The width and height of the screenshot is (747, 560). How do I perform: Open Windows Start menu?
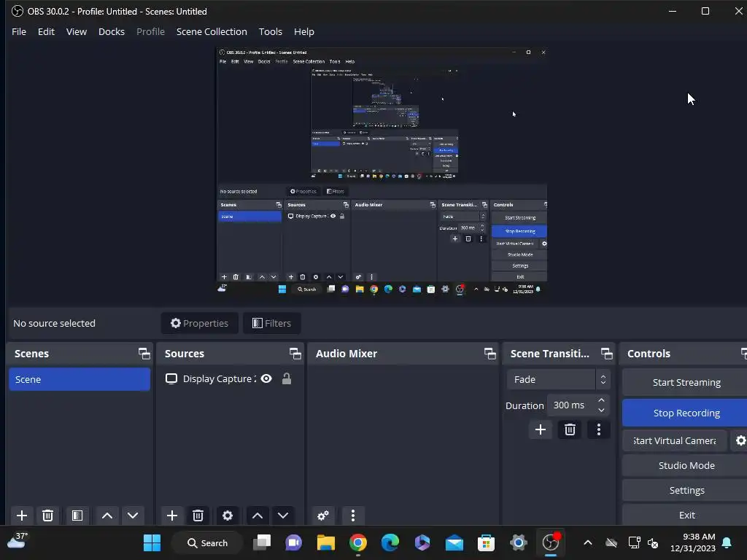[x=152, y=542]
